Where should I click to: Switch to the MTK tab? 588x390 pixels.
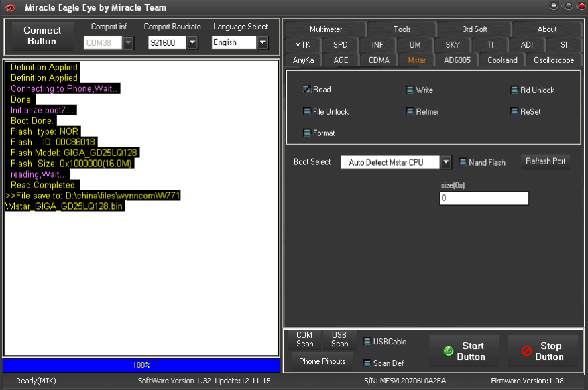(302, 45)
